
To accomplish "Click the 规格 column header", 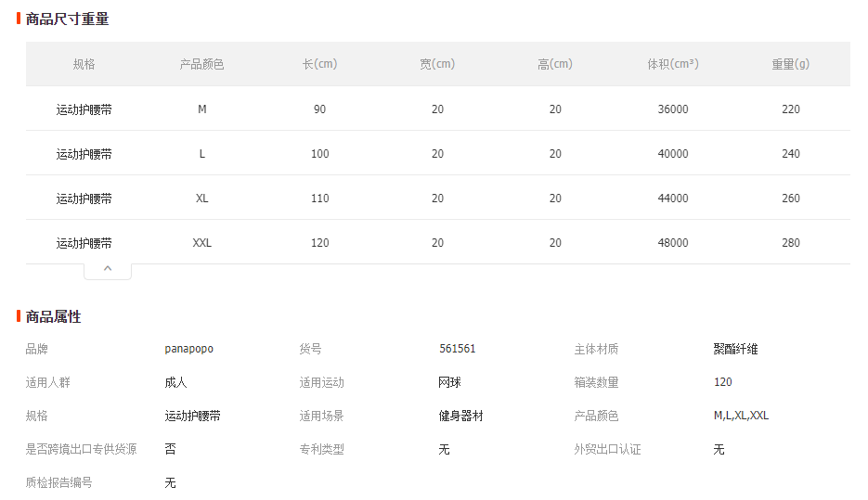I will coord(84,64).
